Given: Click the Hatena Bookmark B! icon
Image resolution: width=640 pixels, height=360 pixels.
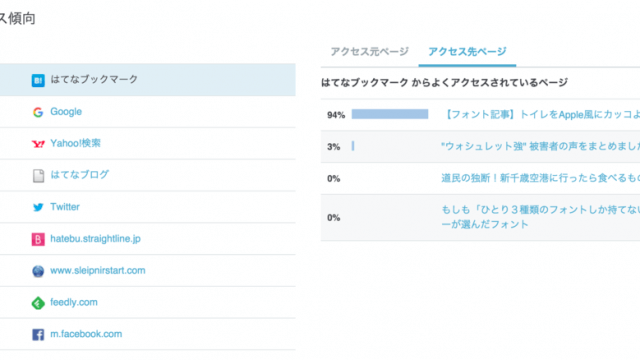Looking at the screenshot, I should [x=38, y=80].
